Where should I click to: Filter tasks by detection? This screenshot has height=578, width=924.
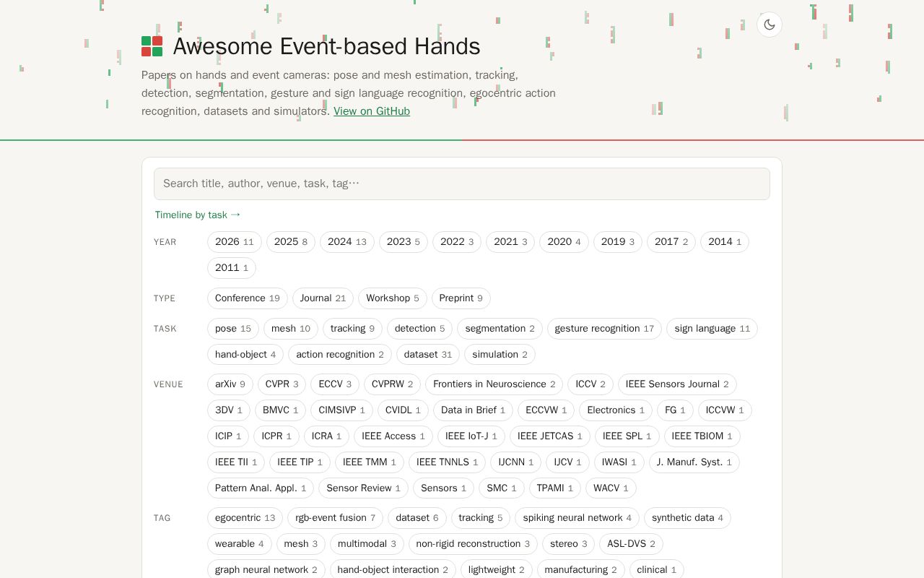(420, 329)
